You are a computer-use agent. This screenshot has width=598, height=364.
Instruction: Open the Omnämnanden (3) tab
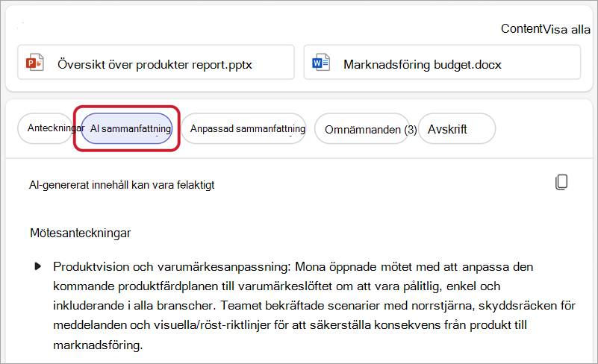pos(362,128)
